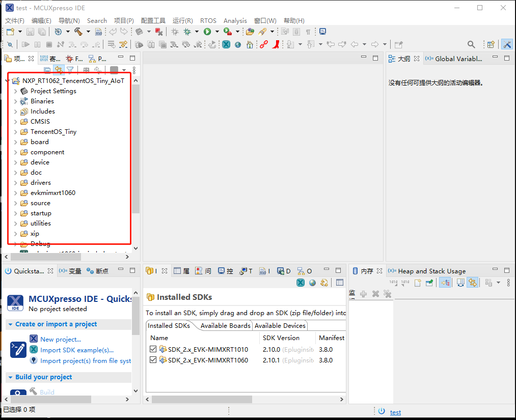Toggle link memory rendering panes button

[473, 283]
